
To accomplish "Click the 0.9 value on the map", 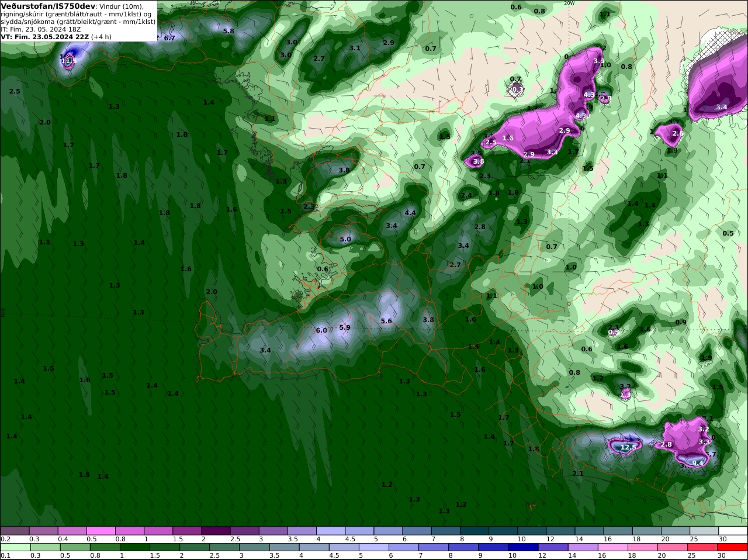I will click(681, 322).
